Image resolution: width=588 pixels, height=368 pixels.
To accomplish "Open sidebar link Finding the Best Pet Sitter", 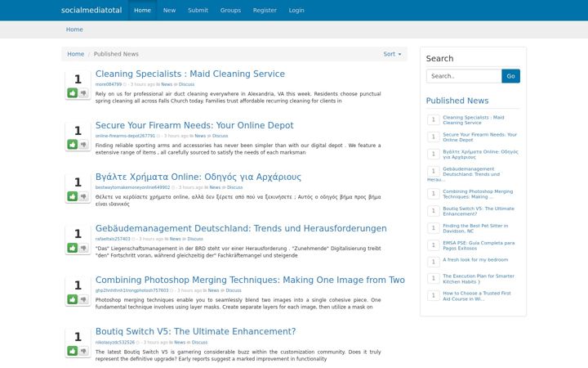I will [x=475, y=228].
